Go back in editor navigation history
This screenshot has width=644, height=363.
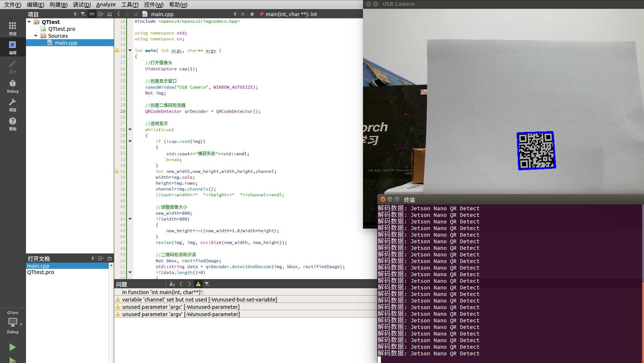click(119, 14)
